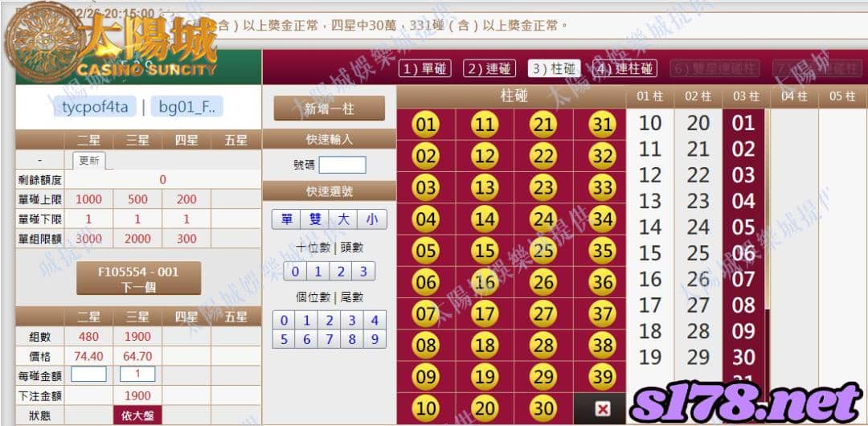Select yellow number ball 01

(426, 125)
